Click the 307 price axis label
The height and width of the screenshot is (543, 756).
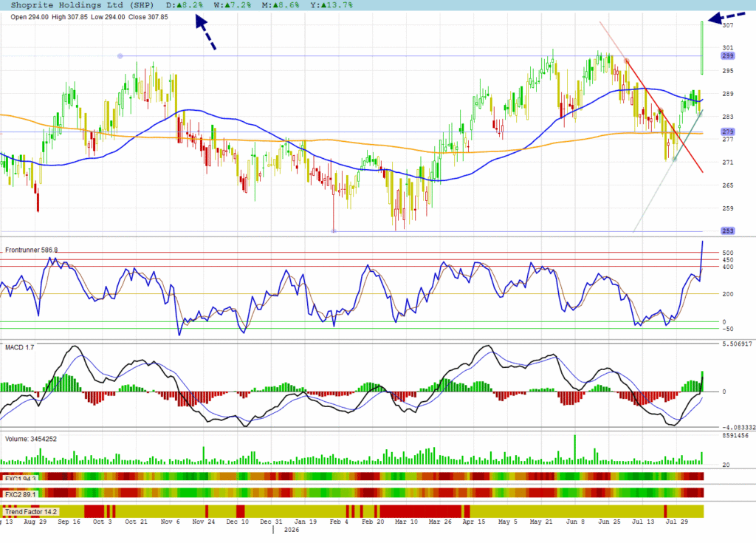[x=727, y=25]
